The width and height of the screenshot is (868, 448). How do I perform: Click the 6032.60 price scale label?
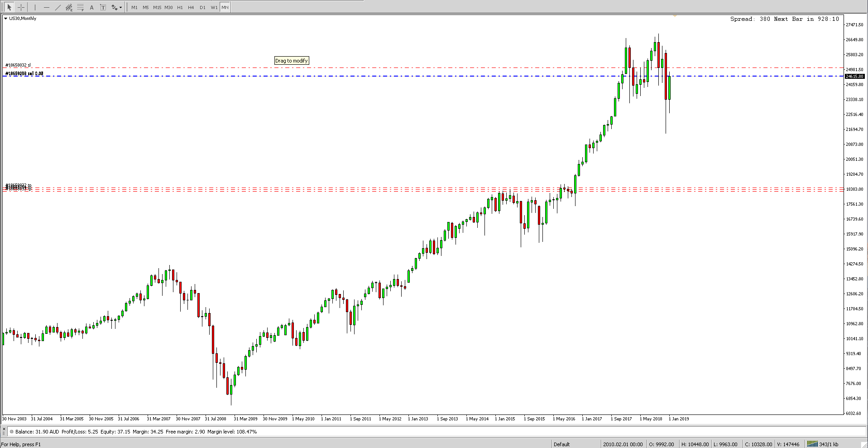[854, 414]
